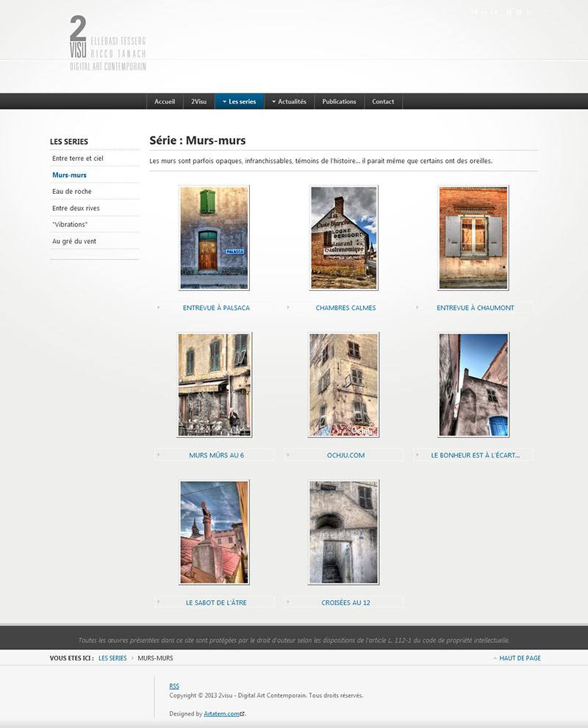Click the RSS link in footer
The height and width of the screenshot is (728, 588).
point(174,686)
